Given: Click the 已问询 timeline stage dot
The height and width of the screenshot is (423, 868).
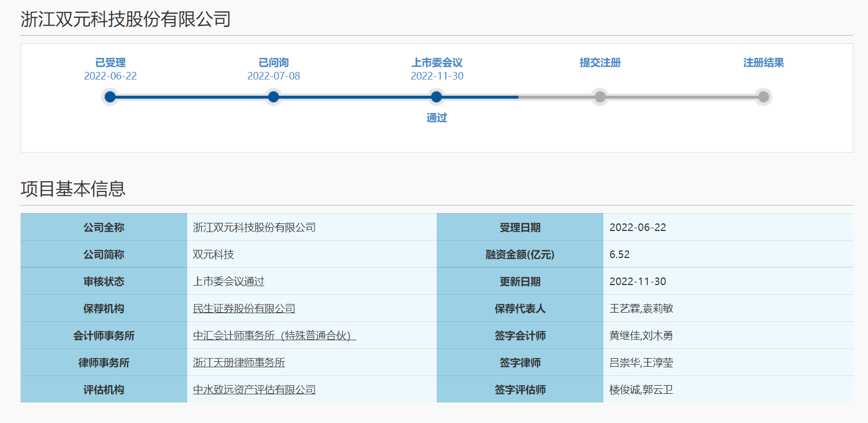Looking at the screenshot, I should (273, 97).
